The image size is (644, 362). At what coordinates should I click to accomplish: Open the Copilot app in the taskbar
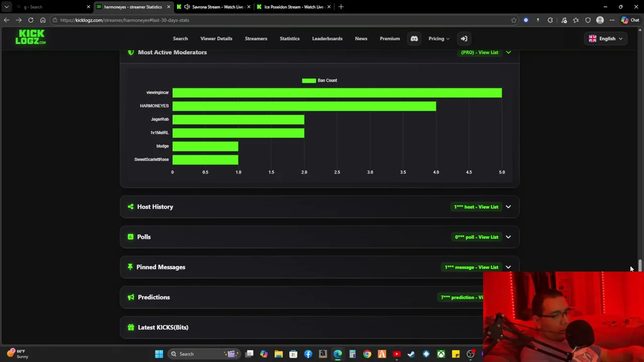point(264,354)
